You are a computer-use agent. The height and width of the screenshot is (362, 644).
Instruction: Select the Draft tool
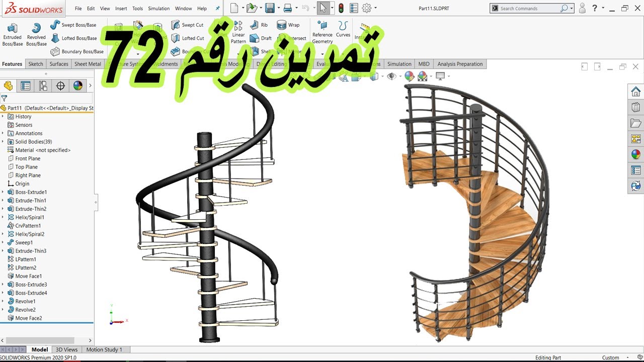[261, 38]
